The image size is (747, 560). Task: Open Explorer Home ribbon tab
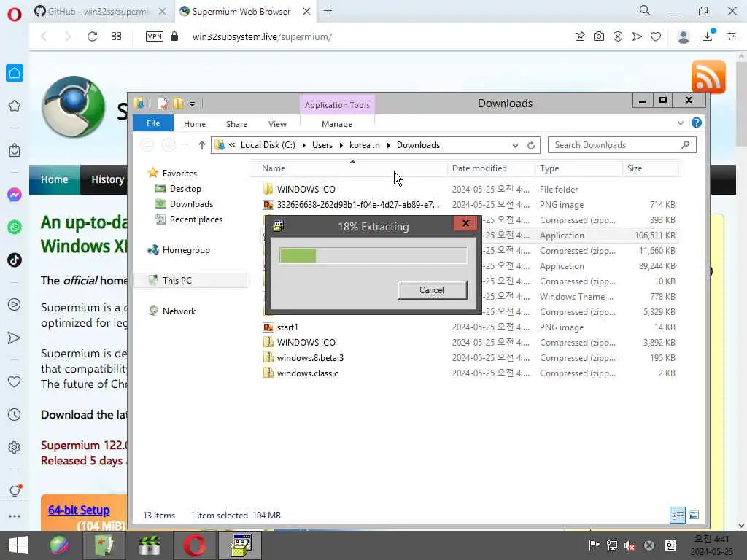194,124
